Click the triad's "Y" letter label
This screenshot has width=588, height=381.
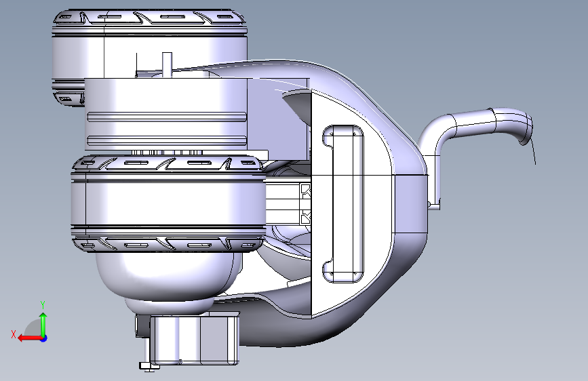click(43, 305)
